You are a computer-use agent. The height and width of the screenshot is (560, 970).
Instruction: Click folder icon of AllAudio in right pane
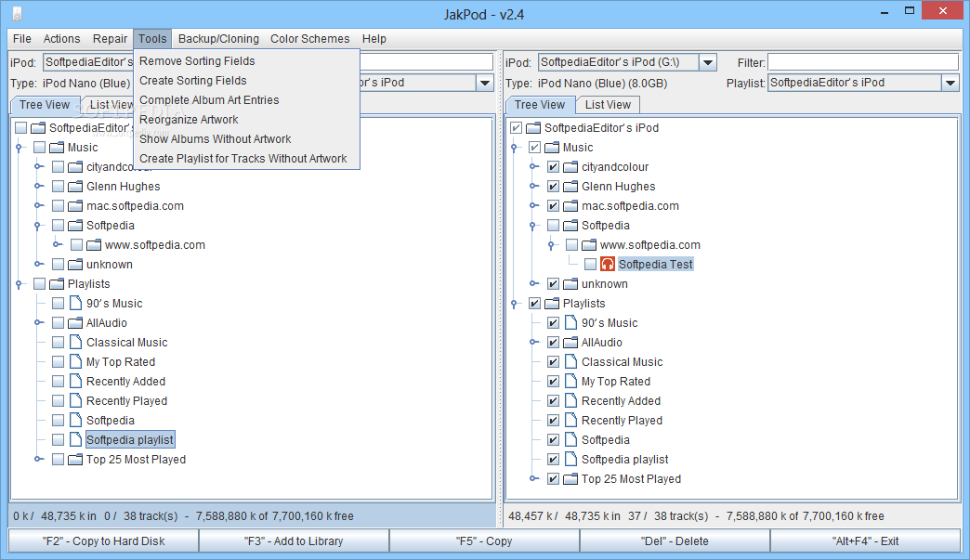pyautogui.click(x=570, y=343)
